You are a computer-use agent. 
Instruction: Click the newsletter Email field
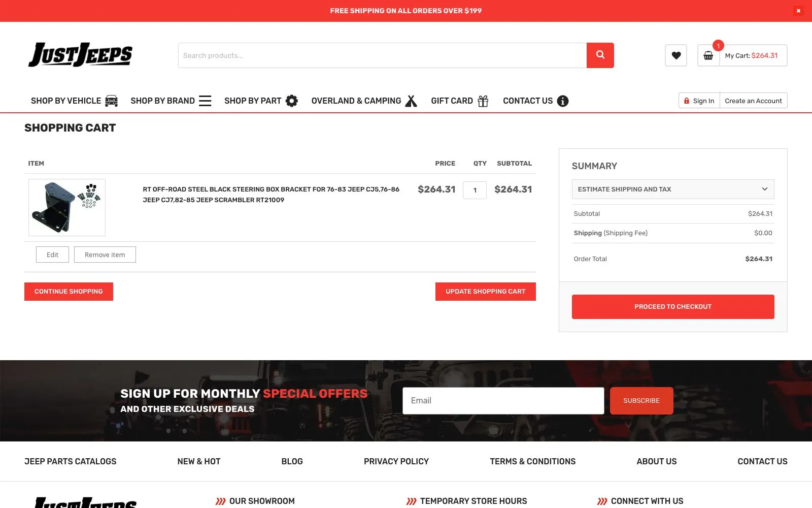pos(503,401)
